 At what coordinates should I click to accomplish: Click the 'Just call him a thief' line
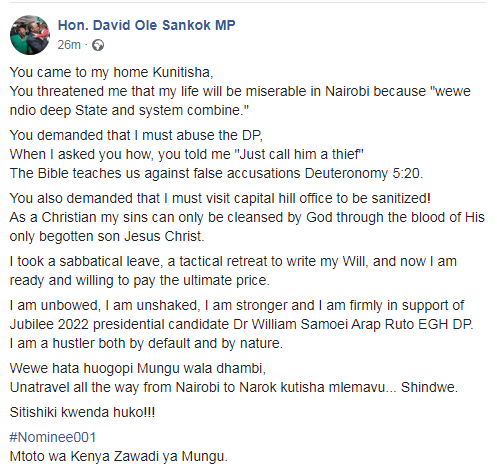tap(187, 154)
